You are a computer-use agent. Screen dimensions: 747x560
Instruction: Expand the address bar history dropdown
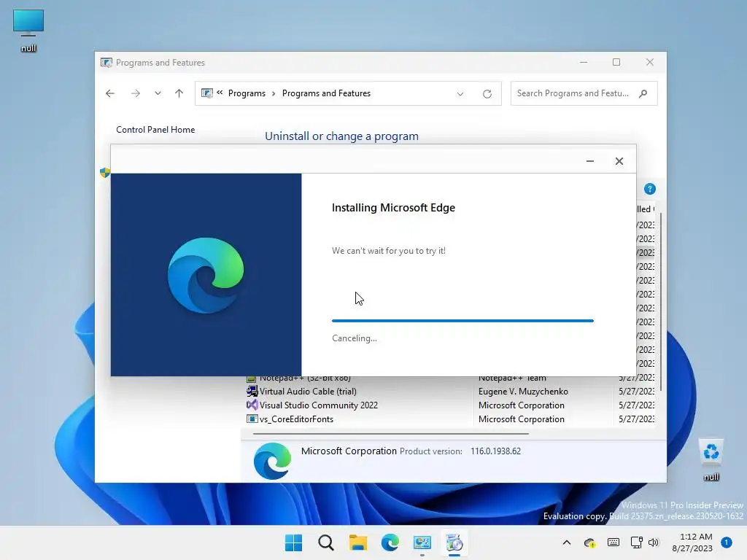point(460,94)
